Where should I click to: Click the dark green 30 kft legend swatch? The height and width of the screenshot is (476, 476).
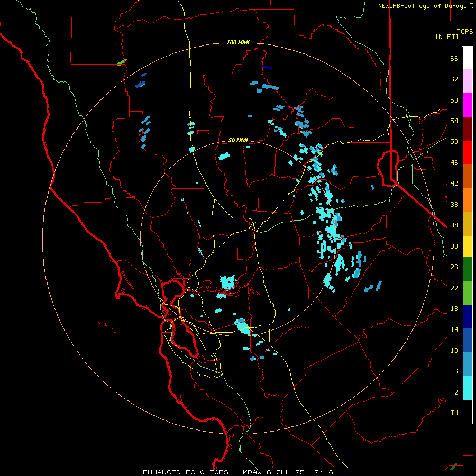point(467,269)
